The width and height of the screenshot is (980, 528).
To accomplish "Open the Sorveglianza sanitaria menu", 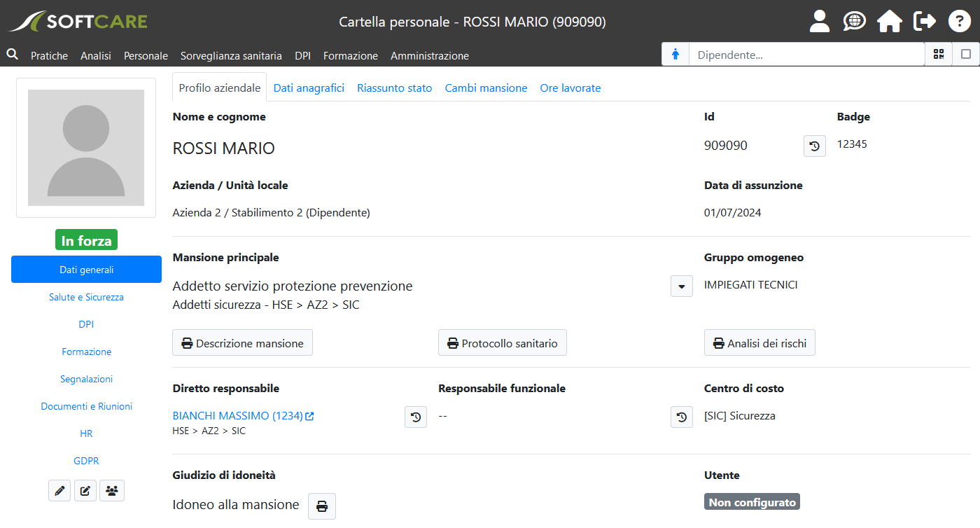I will [x=231, y=56].
